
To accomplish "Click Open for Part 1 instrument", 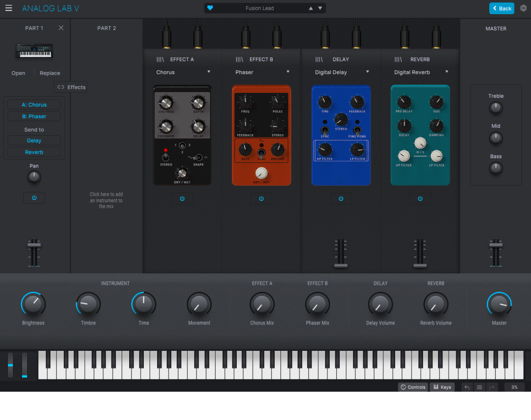I will (x=18, y=73).
